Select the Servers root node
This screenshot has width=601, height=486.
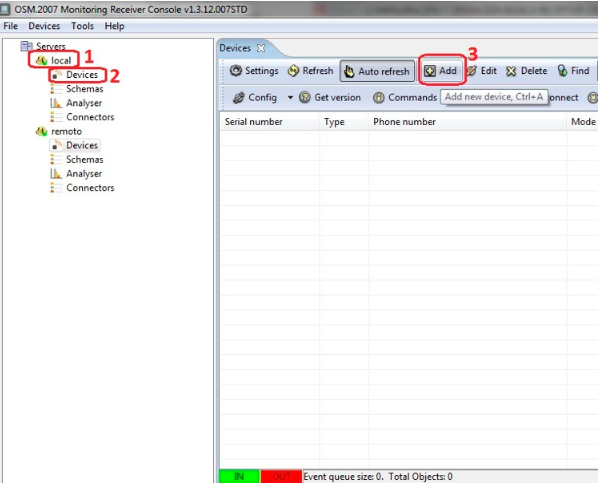coord(51,46)
